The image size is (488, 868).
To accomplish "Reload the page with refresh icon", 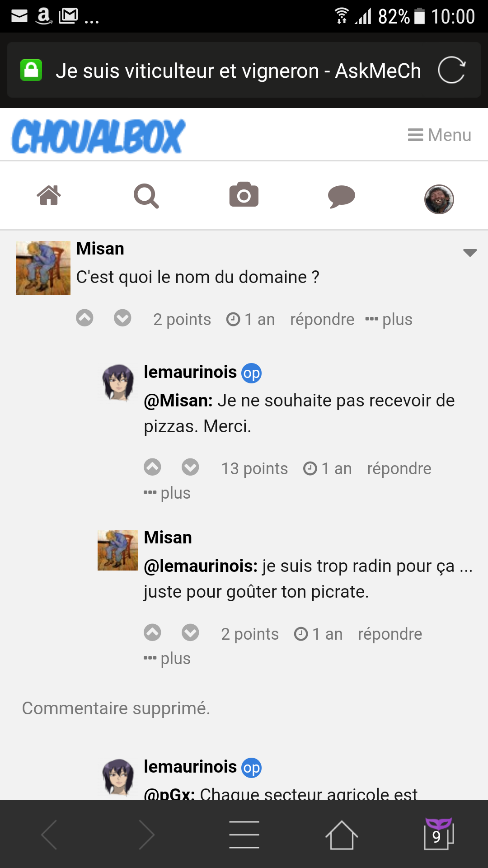I will (451, 70).
